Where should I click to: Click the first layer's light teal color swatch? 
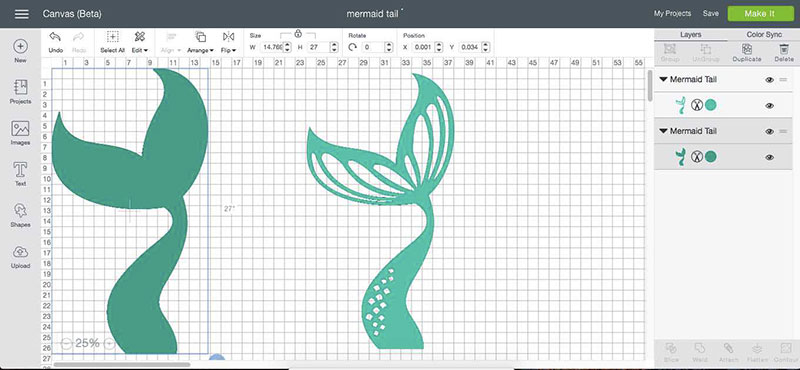(x=711, y=106)
